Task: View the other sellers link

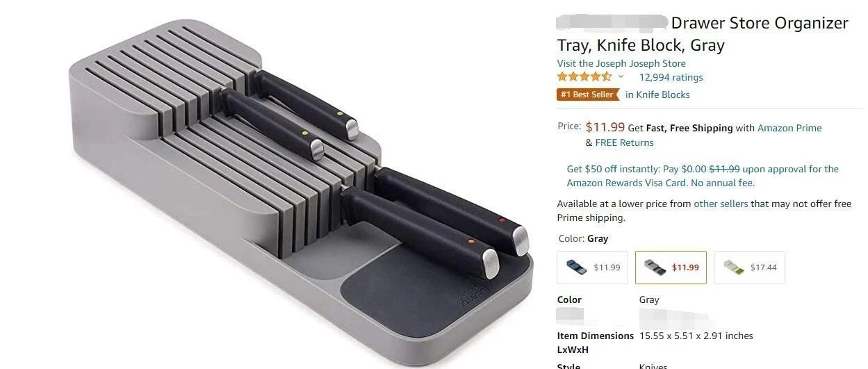Action: pyautogui.click(x=721, y=204)
